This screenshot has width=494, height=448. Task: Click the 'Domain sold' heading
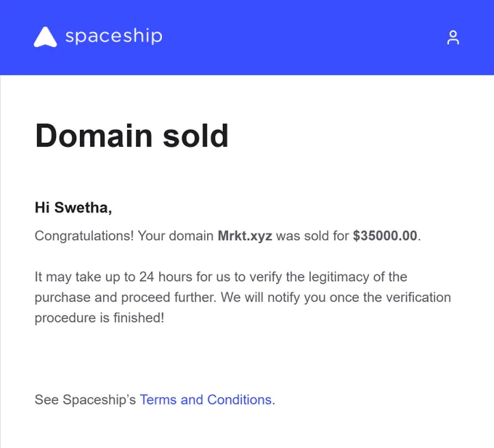(131, 135)
